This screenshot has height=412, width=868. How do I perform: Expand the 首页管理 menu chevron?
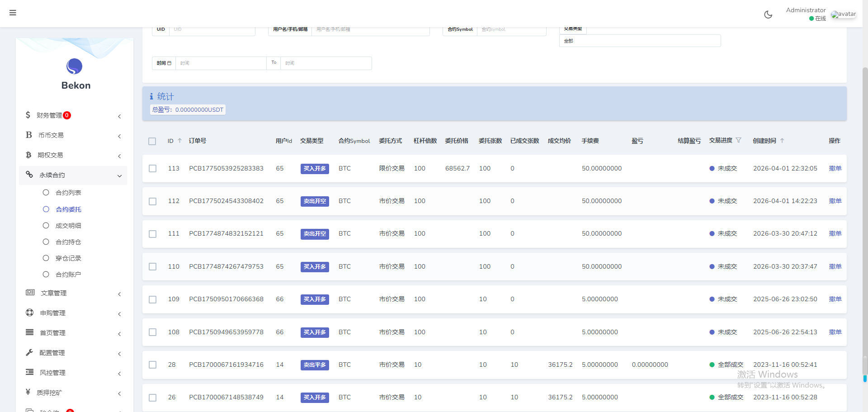point(119,334)
